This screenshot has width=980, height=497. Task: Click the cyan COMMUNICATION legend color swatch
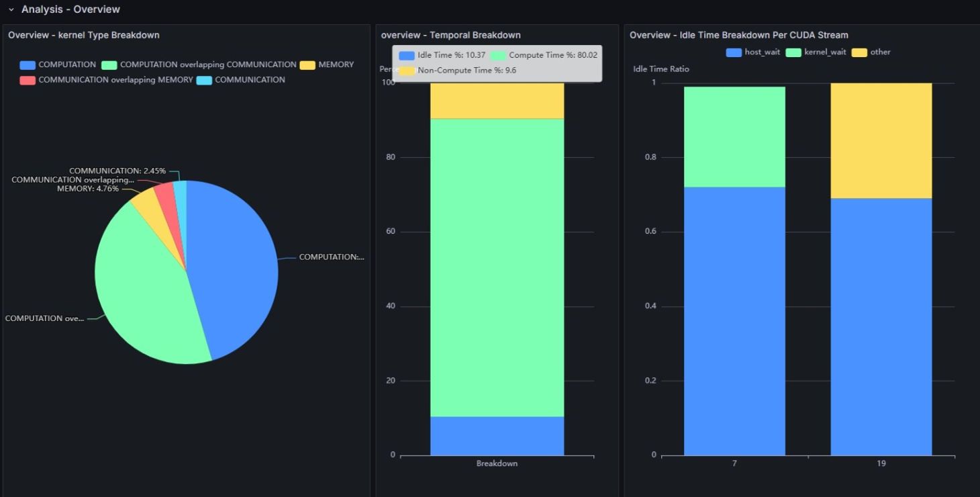click(204, 80)
